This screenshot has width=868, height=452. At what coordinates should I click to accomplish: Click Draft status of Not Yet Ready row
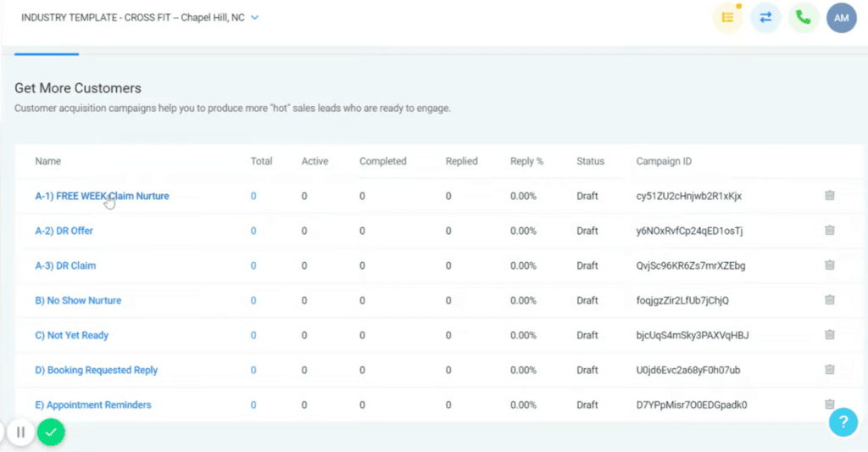click(x=587, y=335)
